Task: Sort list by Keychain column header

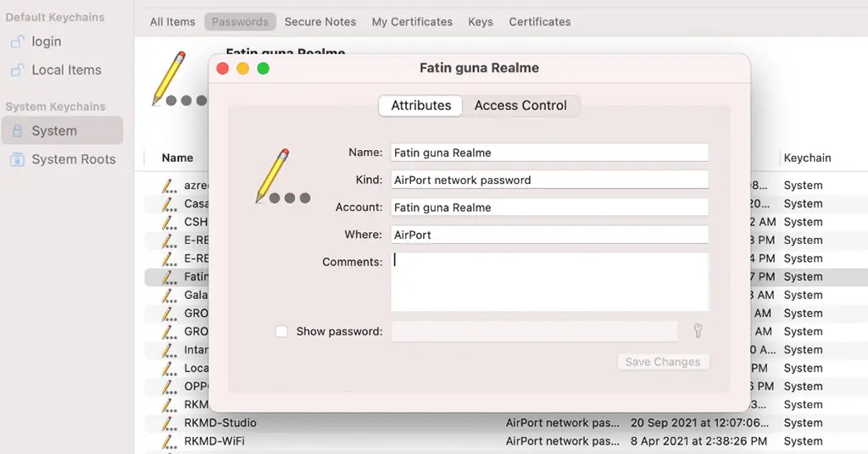Action: coord(807,158)
